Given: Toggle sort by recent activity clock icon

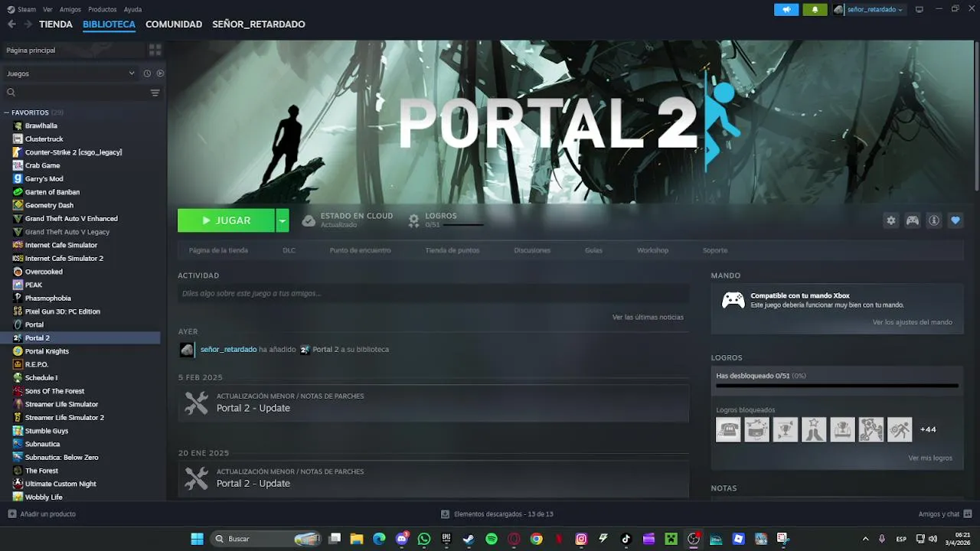Looking at the screenshot, I should coord(147,73).
